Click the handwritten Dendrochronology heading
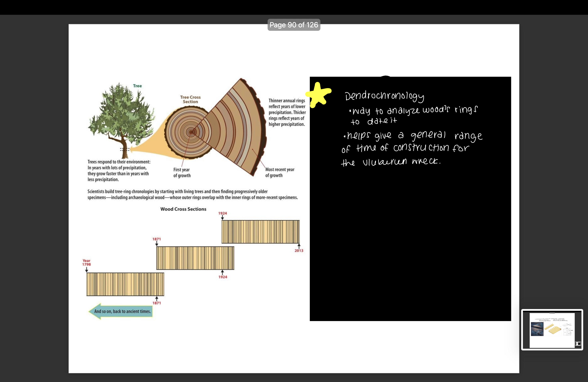This screenshot has height=382, width=588. click(x=384, y=96)
